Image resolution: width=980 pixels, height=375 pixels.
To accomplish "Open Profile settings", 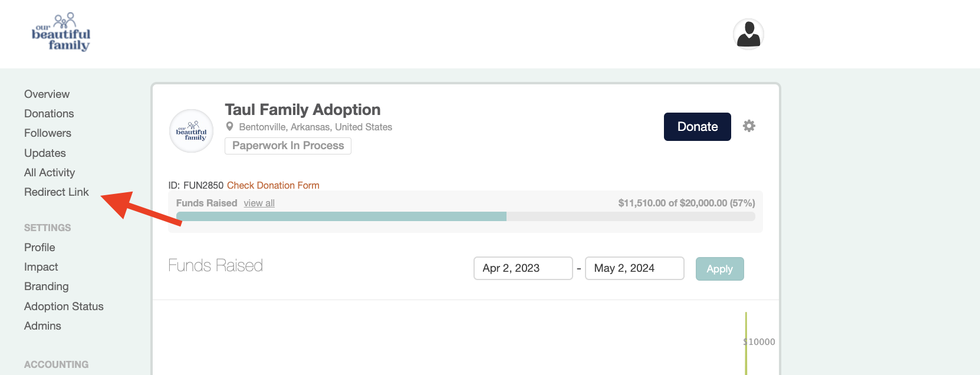I will pyautogui.click(x=40, y=248).
